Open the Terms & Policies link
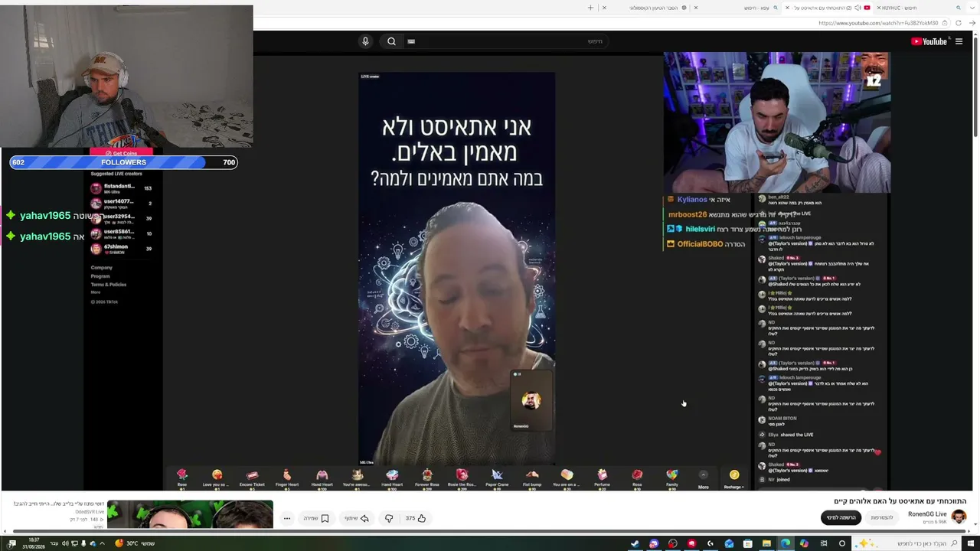The height and width of the screenshot is (551, 980). pos(108,285)
